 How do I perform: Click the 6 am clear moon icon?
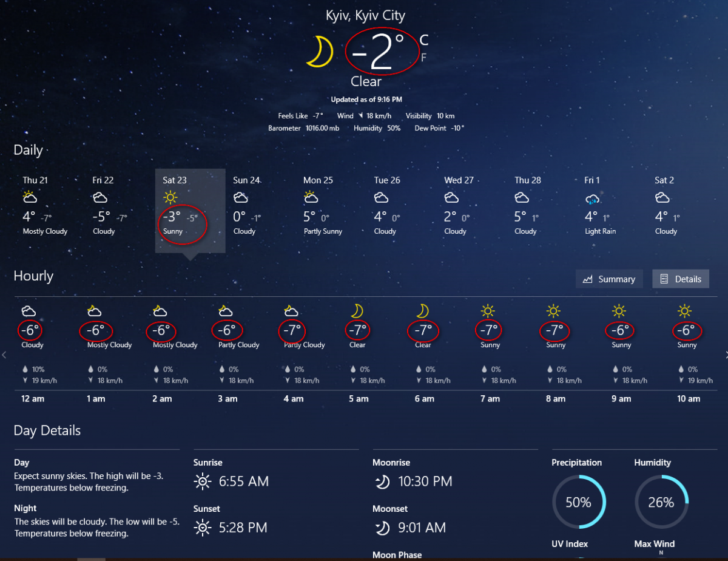(422, 311)
